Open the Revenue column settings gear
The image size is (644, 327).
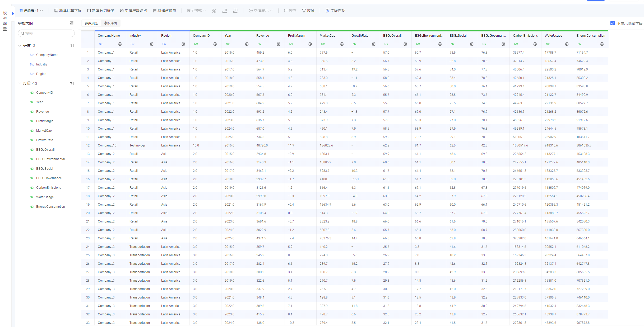279,44
